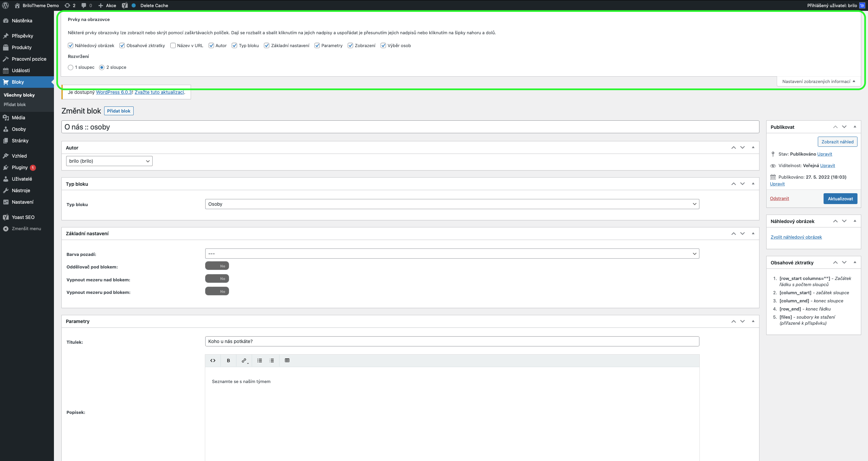Screen dimensions: 868x461
Task: Select the 1 sloupec layout radio
Action: (71, 67)
